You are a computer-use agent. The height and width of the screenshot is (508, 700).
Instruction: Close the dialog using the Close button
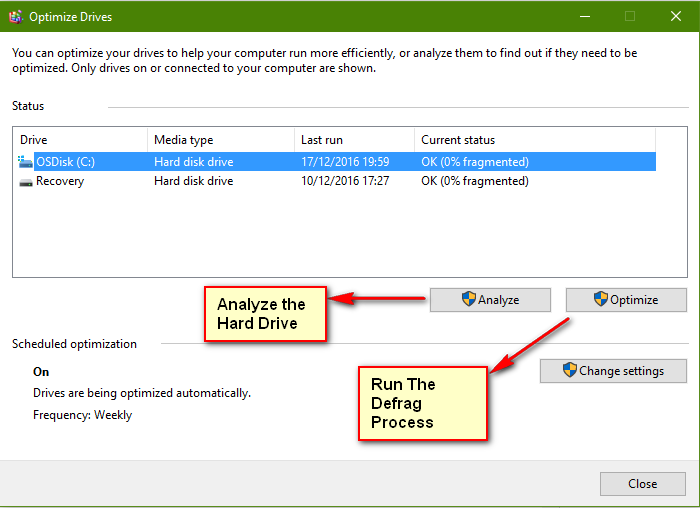click(x=642, y=484)
